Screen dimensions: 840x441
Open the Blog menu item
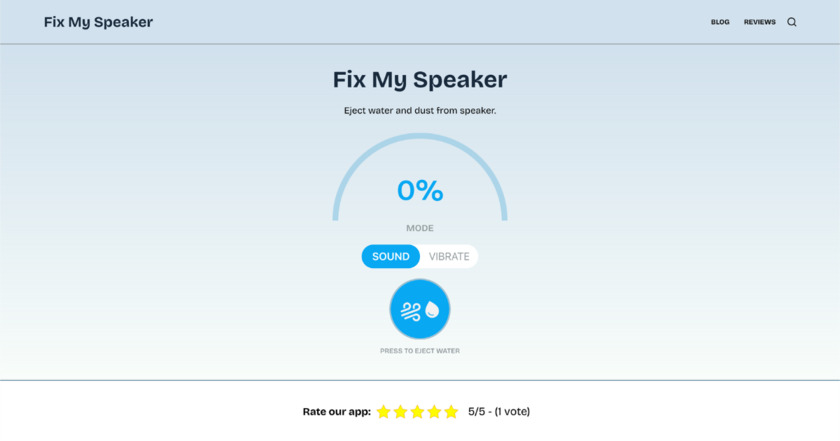tap(720, 22)
